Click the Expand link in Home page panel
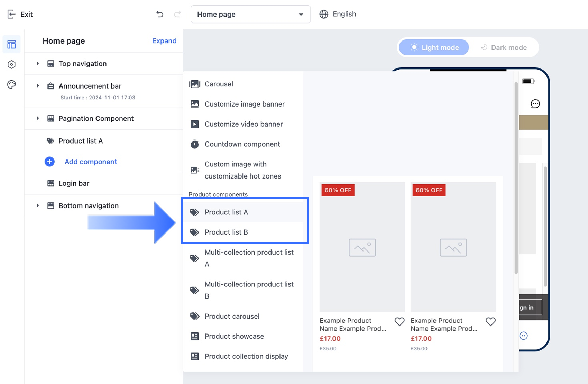 164,41
